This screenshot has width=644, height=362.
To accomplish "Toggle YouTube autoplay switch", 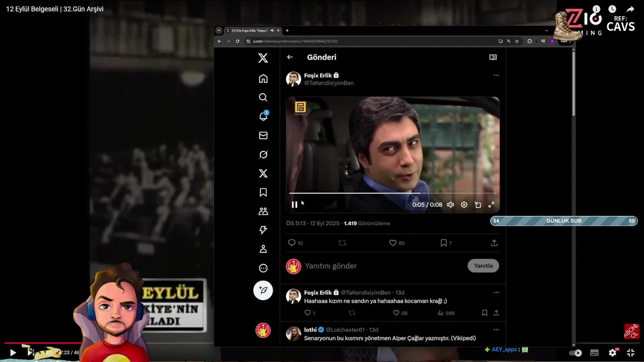I will (x=575, y=353).
